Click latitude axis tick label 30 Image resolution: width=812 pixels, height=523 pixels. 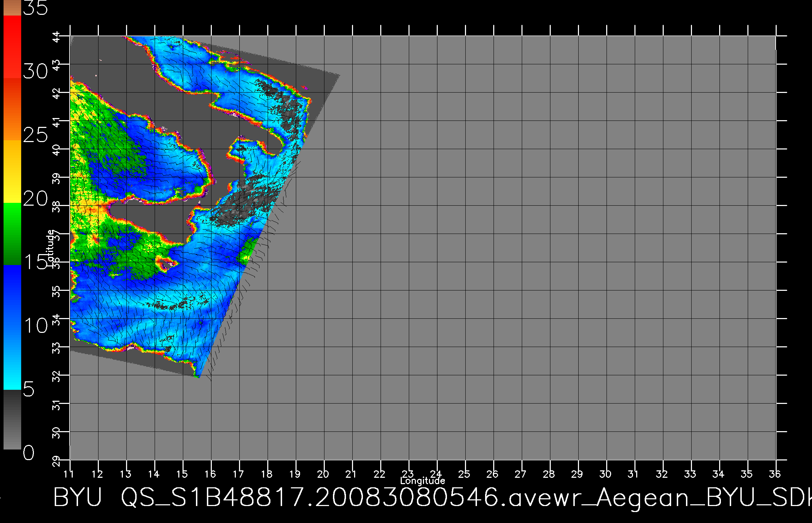tap(57, 433)
